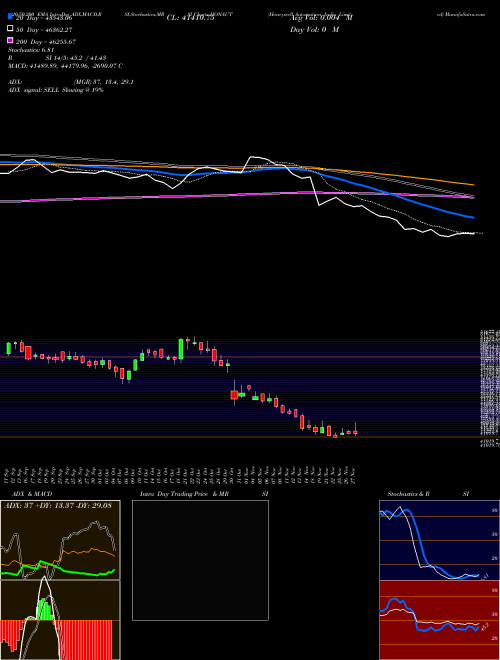The width and height of the screenshot is (500, 660).
Task: Click the 'Stochastics & RSI' panel title
Action: pos(428,494)
